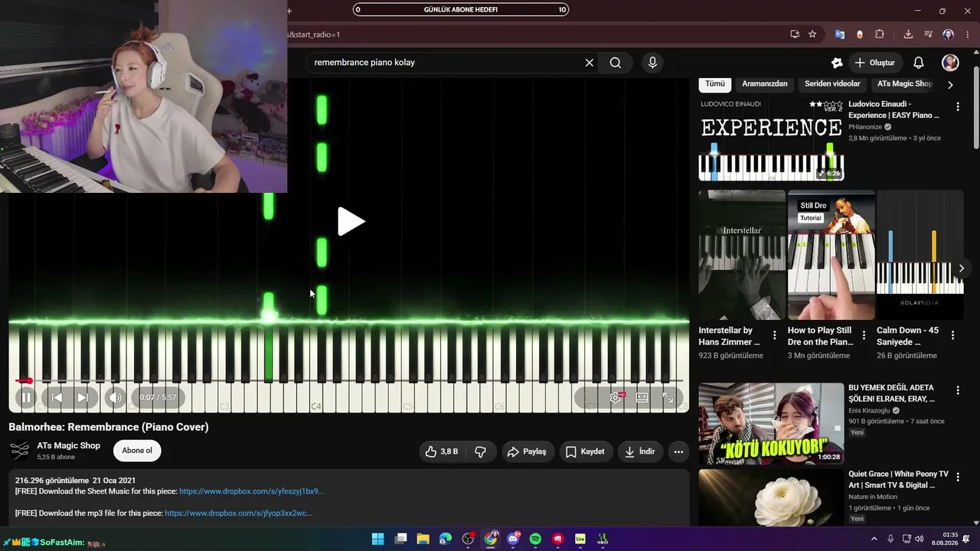This screenshot has width=980, height=551.
Task: Download the video with İndir
Action: point(639,452)
